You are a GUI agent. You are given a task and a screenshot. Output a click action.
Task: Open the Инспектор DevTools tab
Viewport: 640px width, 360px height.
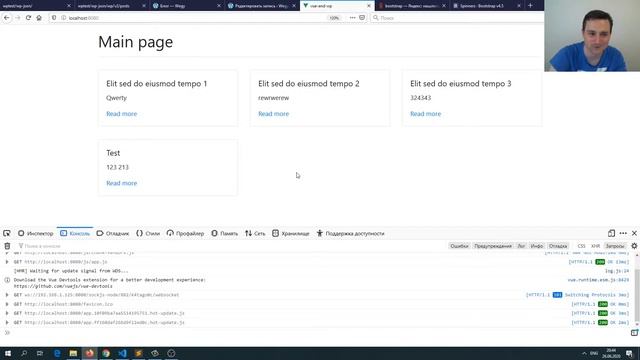pos(36,233)
